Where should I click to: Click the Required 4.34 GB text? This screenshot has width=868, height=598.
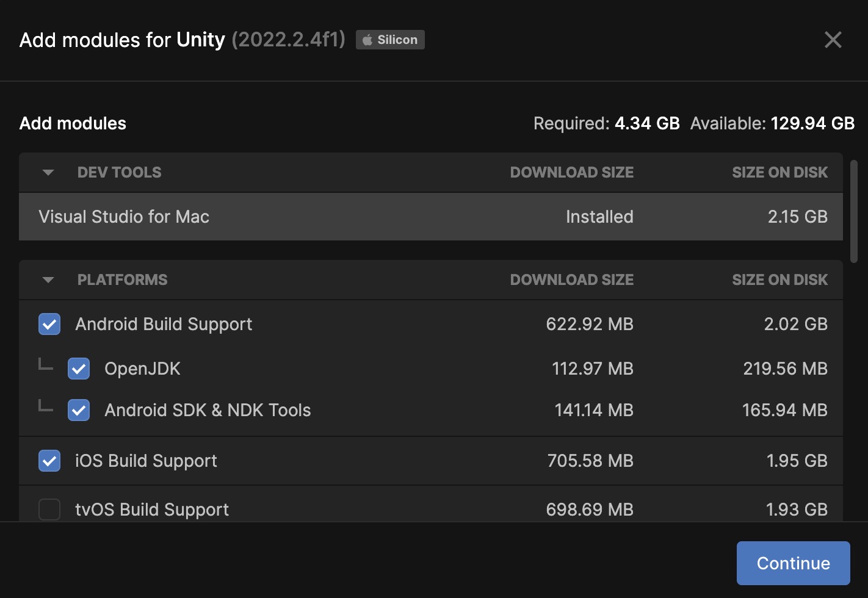[x=607, y=123]
